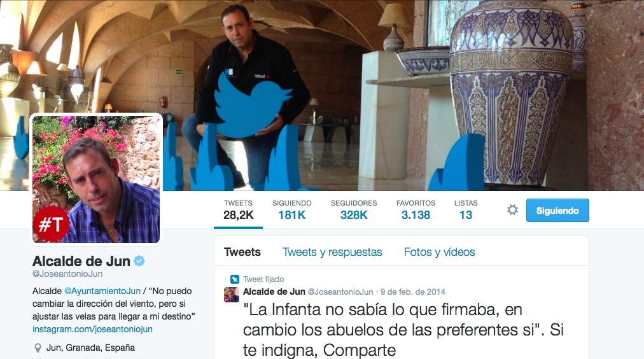The image size is (644, 359).
Task: Open the Seguidores 328K followers list
Action: pos(354,210)
